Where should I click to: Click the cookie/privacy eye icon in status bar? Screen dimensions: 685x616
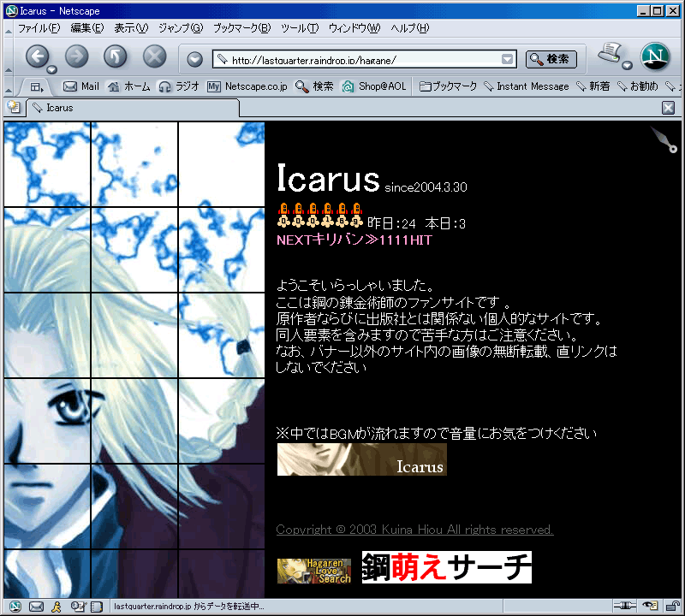point(650,606)
